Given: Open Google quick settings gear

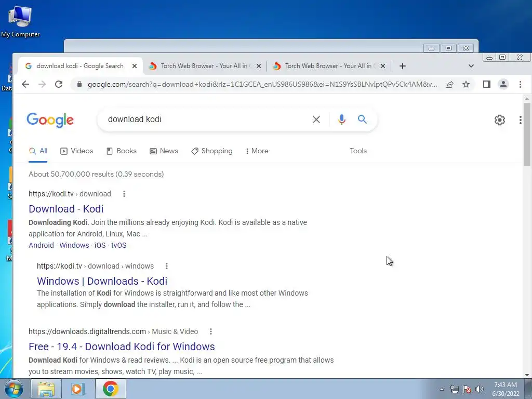Looking at the screenshot, I should [x=499, y=120].
